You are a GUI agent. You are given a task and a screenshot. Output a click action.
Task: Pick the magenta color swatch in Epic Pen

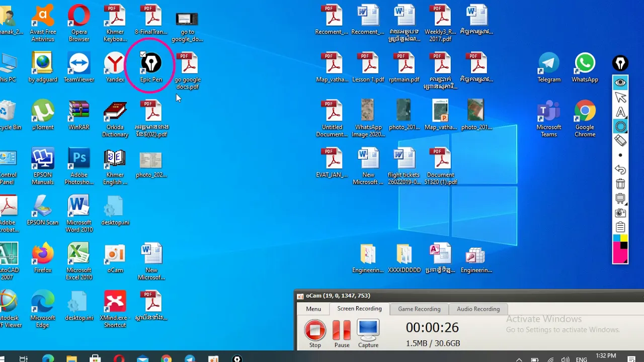tap(620, 255)
